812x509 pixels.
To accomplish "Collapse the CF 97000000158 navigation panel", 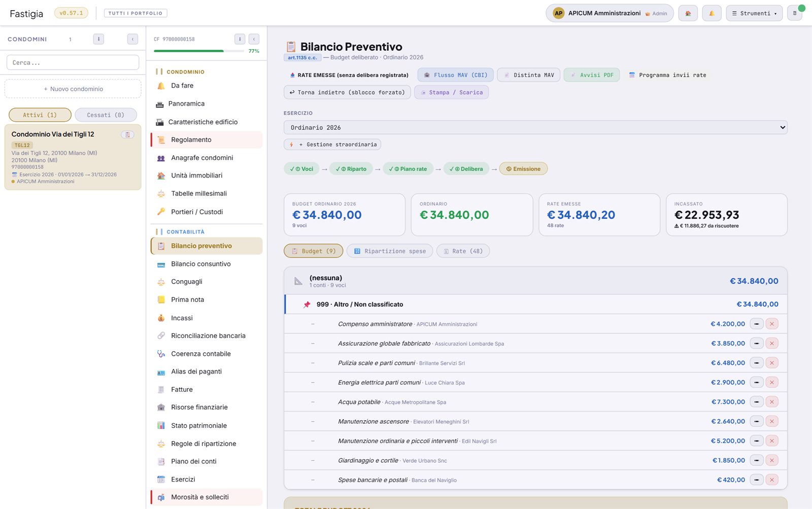I will (x=254, y=39).
